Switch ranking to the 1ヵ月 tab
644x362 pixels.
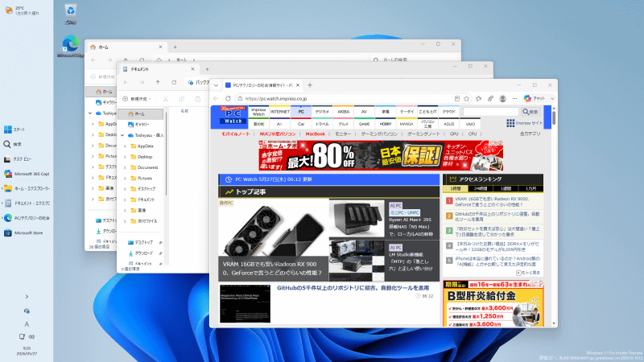530,189
